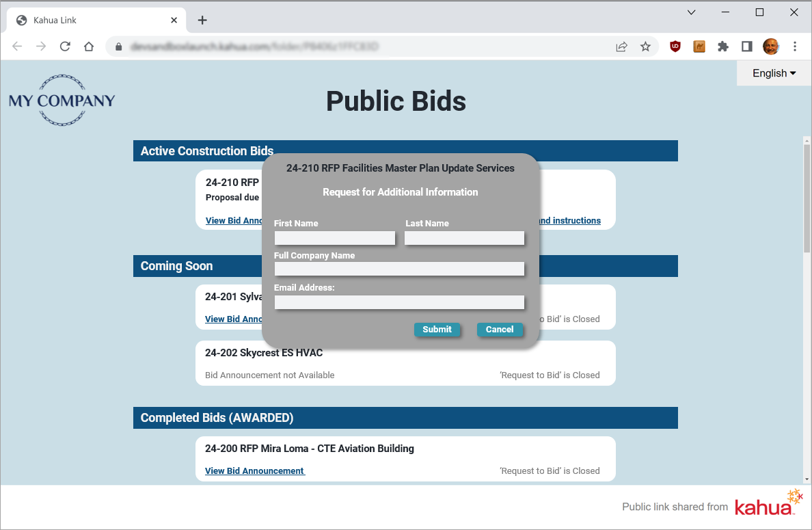Reload the page with refresh icon

pos(65,47)
